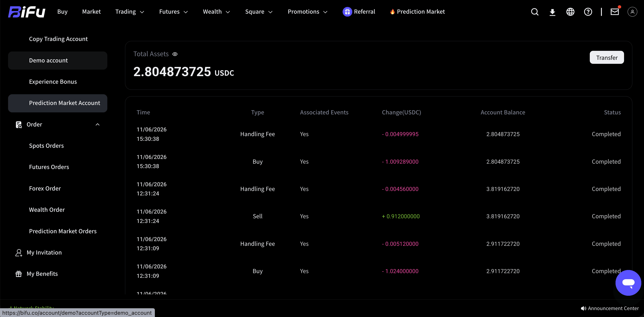
Task: Click the -1.024000000 change value
Action: [400, 271]
